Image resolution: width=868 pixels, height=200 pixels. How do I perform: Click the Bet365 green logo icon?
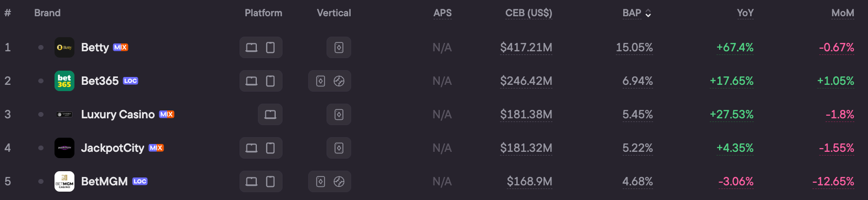64,81
